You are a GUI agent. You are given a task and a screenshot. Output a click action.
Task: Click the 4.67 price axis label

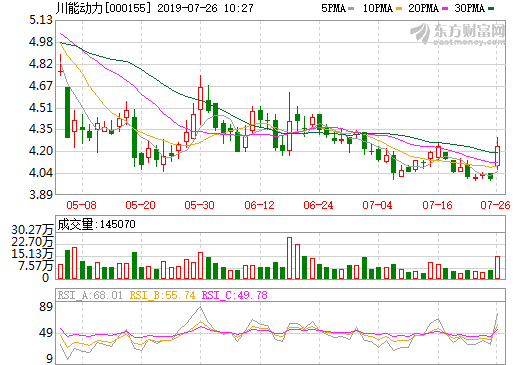click(x=41, y=86)
